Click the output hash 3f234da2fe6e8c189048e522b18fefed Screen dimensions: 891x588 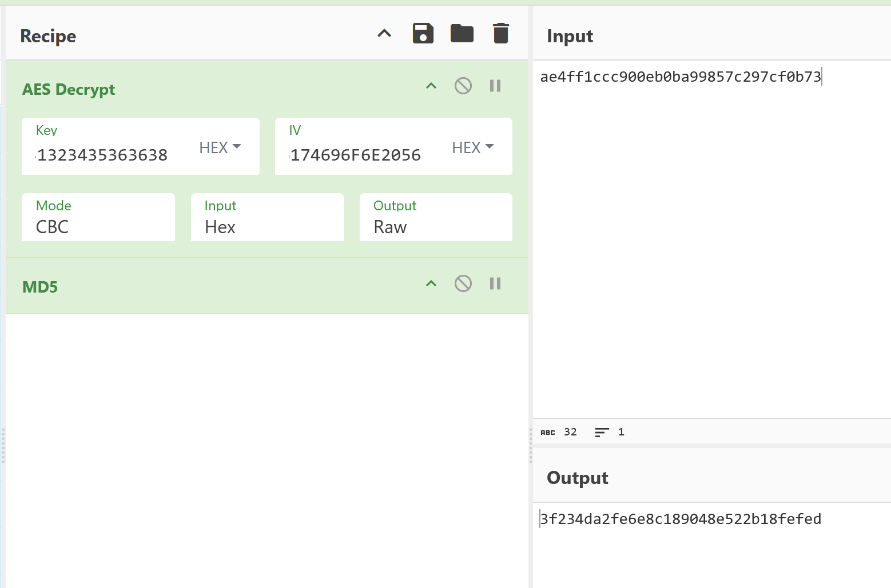681,519
